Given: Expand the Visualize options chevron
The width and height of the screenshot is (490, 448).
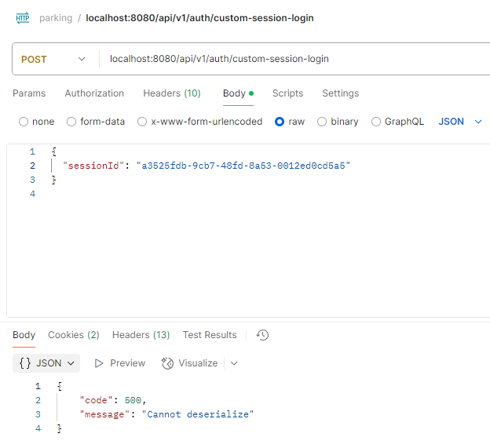Looking at the screenshot, I should pyautogui.click(x=234, y=363).
